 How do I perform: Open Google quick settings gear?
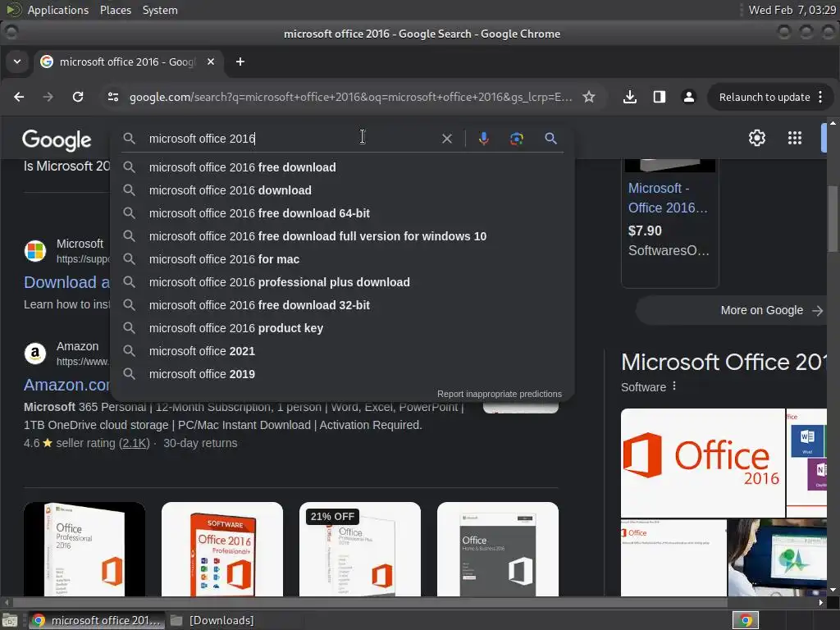[x=757, y=138]
